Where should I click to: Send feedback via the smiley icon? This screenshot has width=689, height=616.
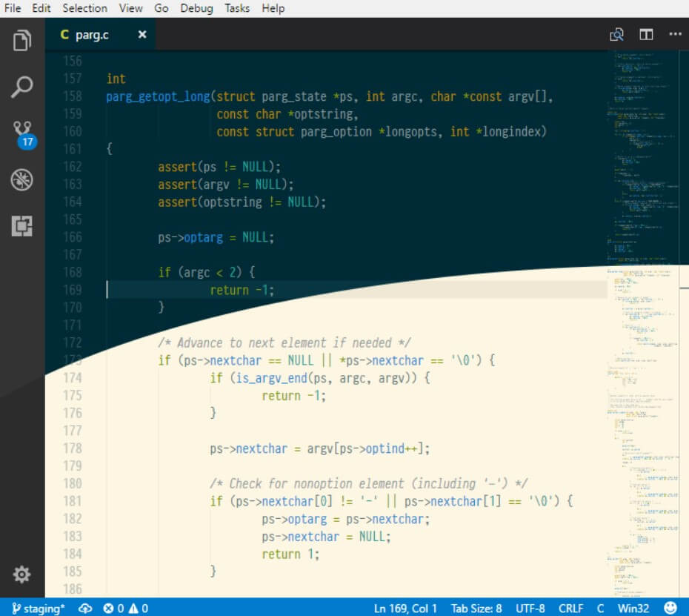pyautogui.click(x=670, y=608)
